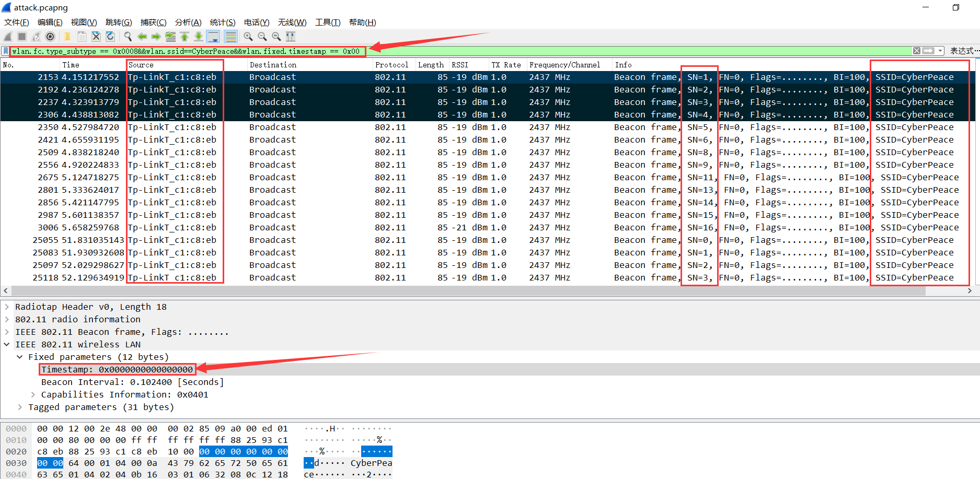Click the reload capture file icon

pyautogui.click(x=110, y=37)
